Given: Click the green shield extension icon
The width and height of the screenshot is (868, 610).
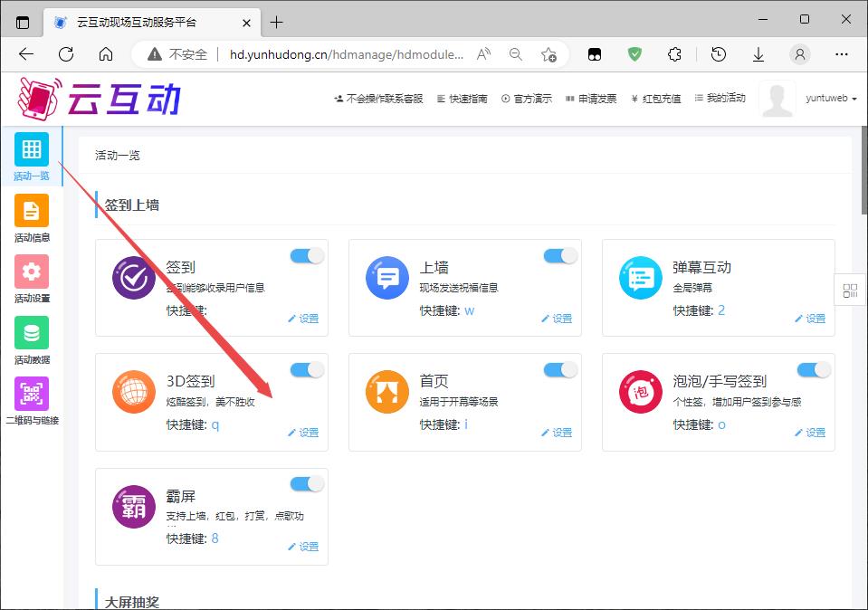Looking at the screenshot, I should (x=635, y=54).
